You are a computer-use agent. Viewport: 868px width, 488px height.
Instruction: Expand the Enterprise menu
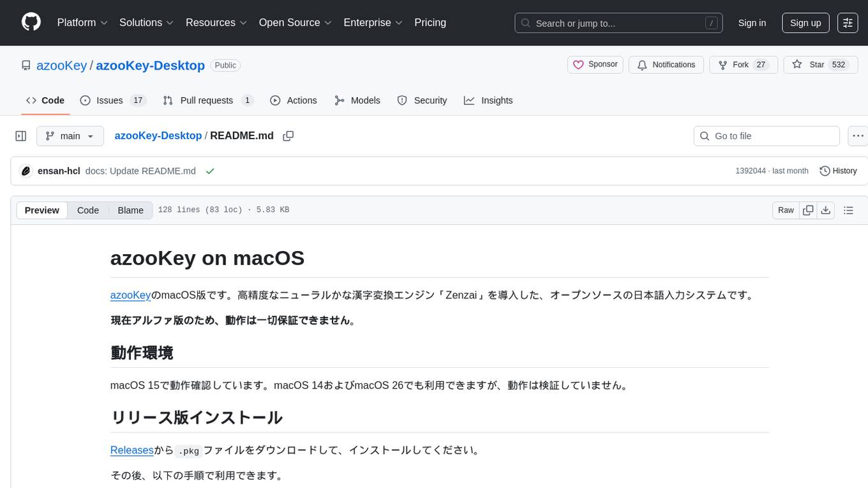tap(373, 23)
